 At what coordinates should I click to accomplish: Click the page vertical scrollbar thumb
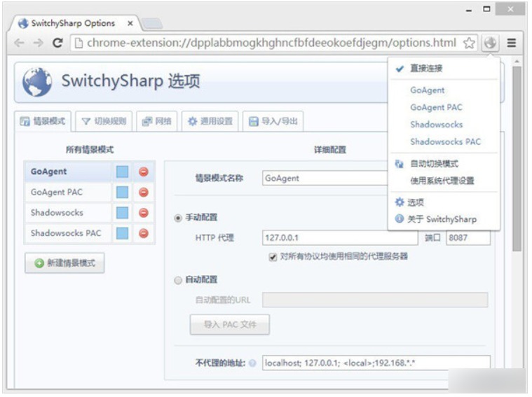pos(517,159)
